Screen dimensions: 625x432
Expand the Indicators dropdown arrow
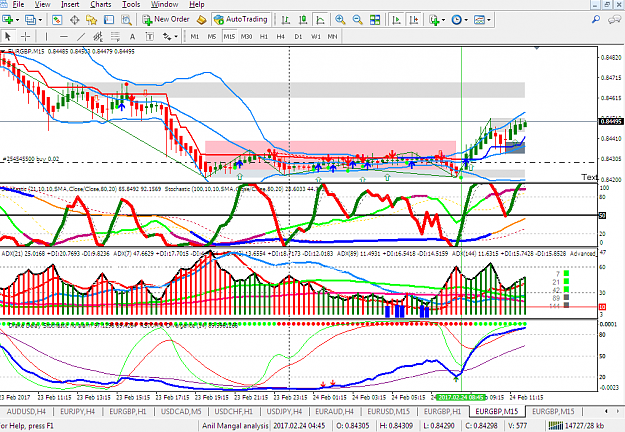click(x=444, y=20)
